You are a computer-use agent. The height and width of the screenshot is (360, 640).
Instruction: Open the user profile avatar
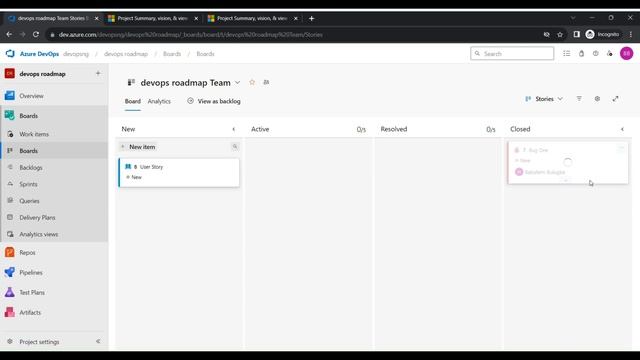[627, 53]
